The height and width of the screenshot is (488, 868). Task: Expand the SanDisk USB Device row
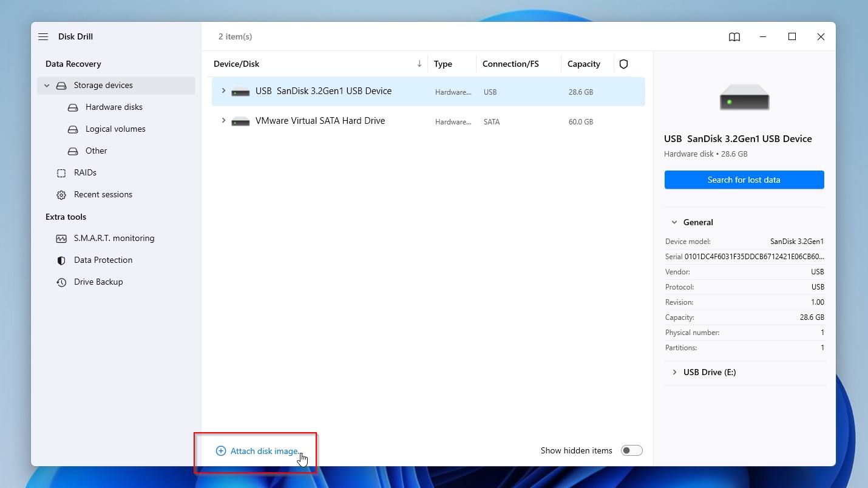[223, 91]
